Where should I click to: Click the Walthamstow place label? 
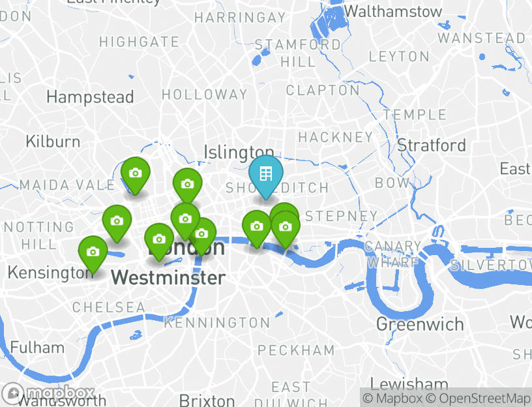pyautogui.click(x=393, y=12)
